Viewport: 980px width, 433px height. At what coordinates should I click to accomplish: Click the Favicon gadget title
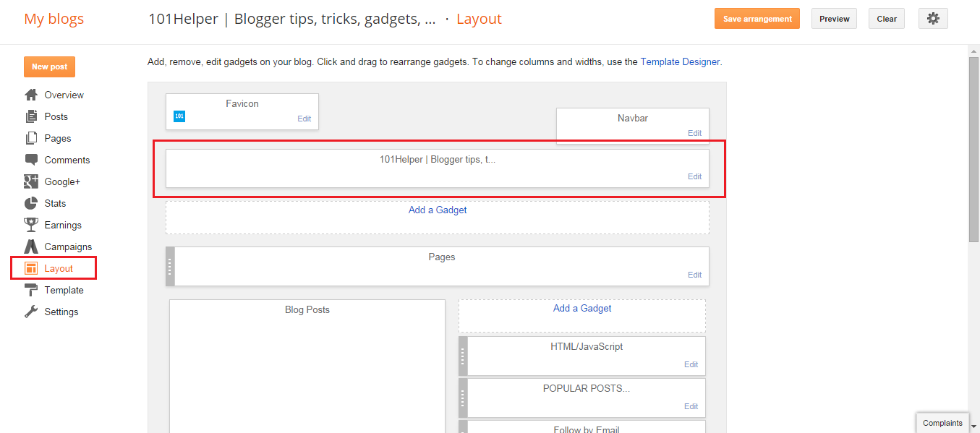(242, 103)
